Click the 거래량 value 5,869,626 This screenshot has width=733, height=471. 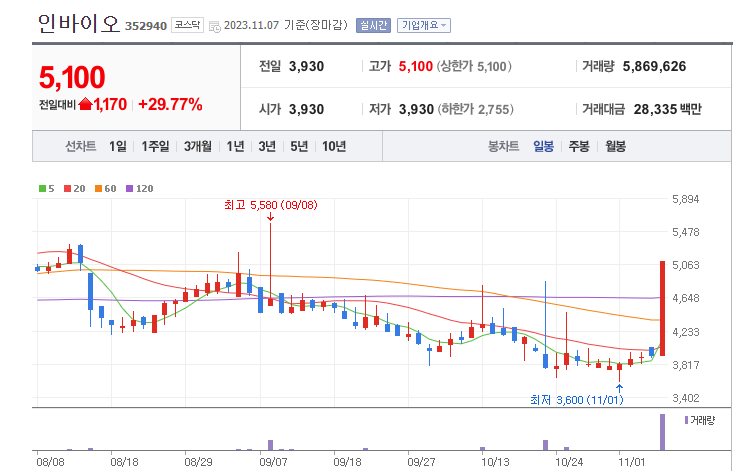pos(654,66)
